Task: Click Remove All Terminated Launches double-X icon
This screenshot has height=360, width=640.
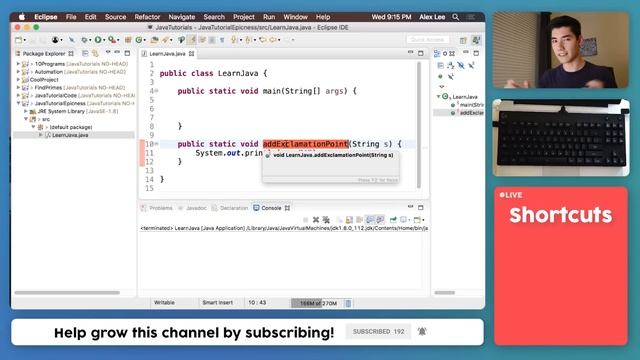Action: pyautogui.click(x=326, y=220)
